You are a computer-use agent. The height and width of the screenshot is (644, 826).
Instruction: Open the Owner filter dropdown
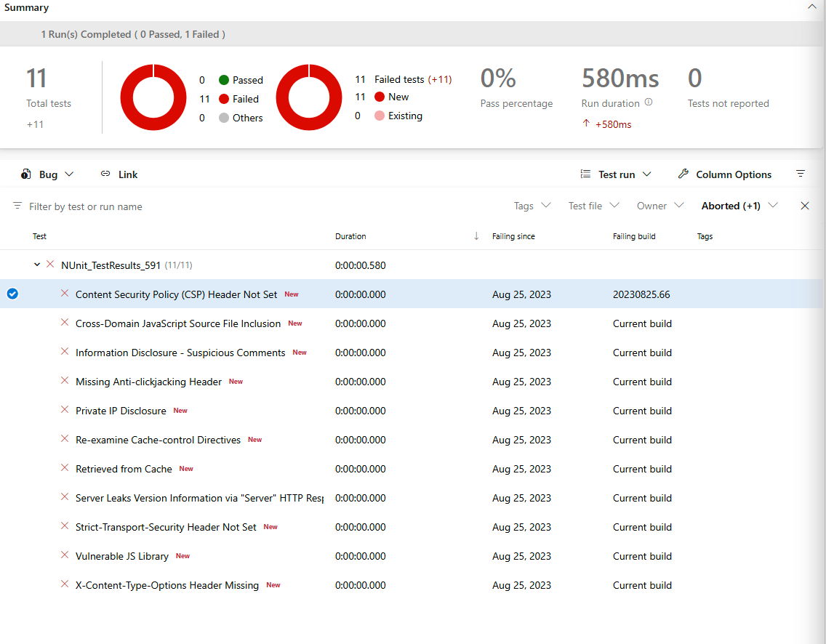pos(660,206)
